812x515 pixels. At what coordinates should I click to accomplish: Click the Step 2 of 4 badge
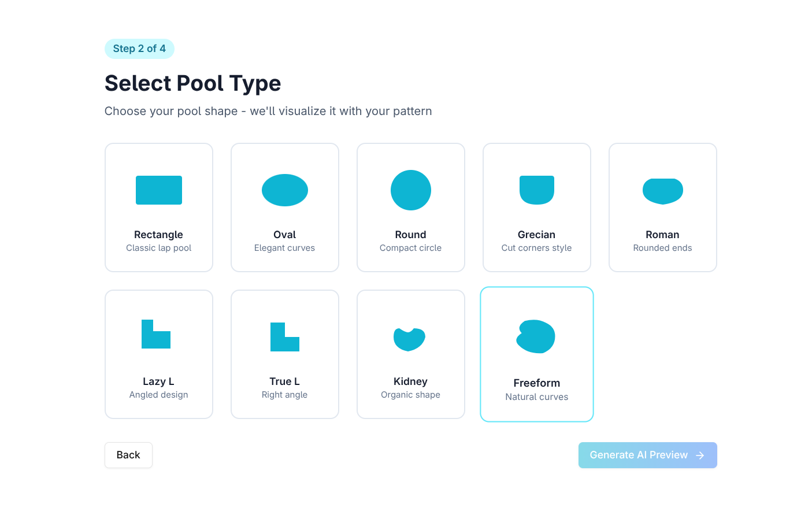[139, 49]
